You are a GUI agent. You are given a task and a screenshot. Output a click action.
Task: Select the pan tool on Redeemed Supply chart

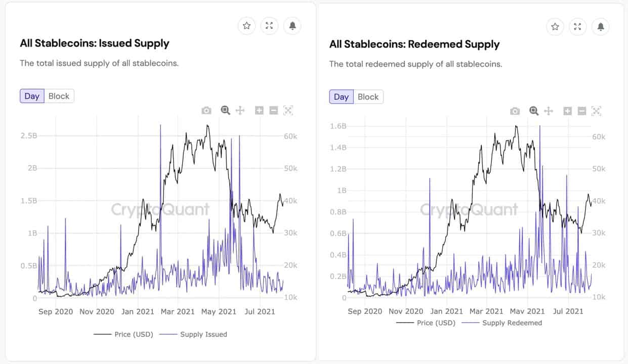point(549,111)
